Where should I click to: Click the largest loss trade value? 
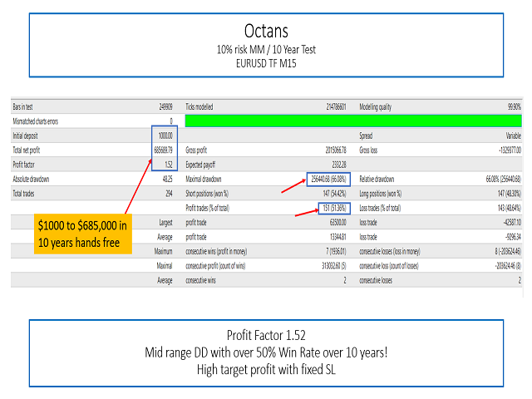(512, 222)
